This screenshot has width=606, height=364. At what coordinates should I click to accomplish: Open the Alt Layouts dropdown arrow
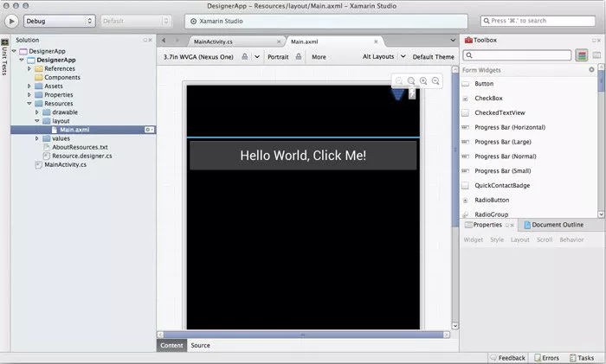[403, 56]
